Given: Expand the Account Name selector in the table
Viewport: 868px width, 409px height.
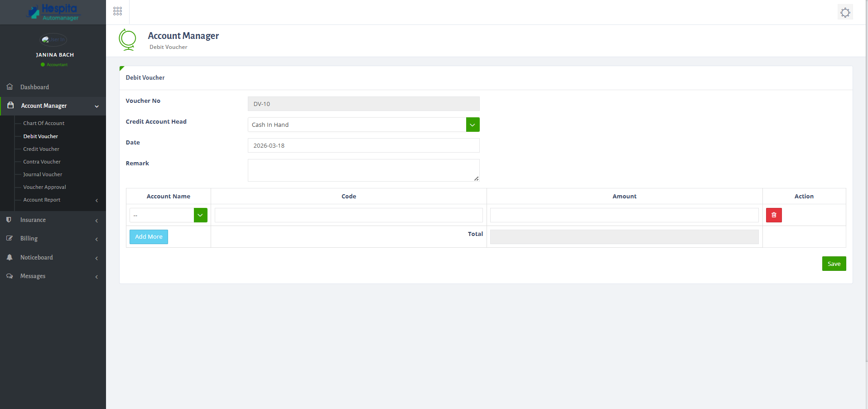Looking at the screenshot, I should [x=200, y=215].
